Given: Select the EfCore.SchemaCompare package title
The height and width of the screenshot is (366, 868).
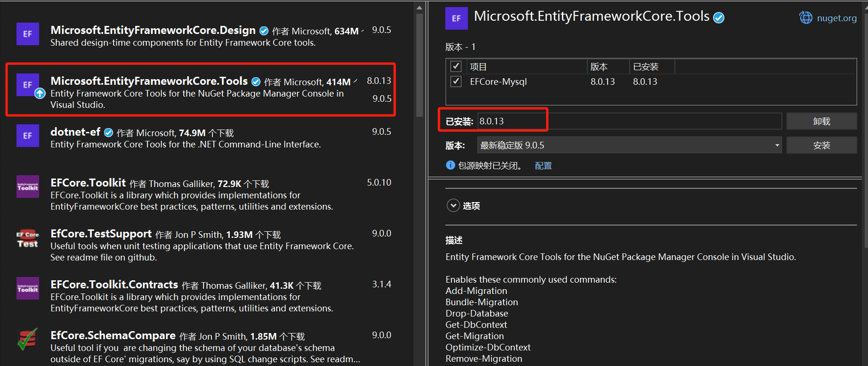Looking at the screenshot, I should (x=113, y=335).
